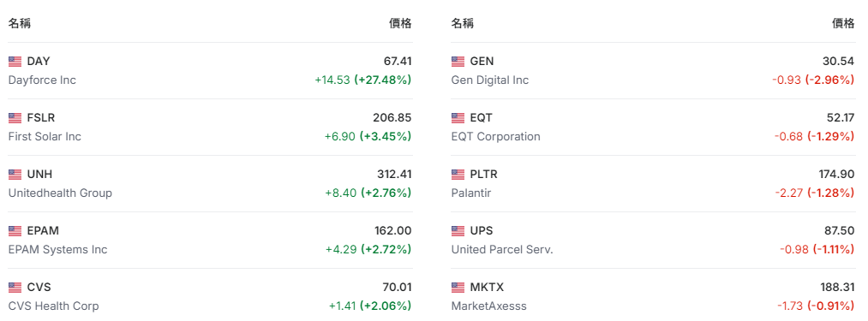
Task: Select the flag icon beside PLTR
Action: 458,175
